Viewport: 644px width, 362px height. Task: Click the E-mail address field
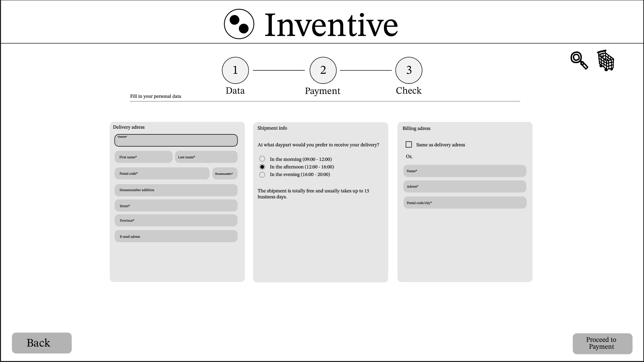tap(176, 236)
